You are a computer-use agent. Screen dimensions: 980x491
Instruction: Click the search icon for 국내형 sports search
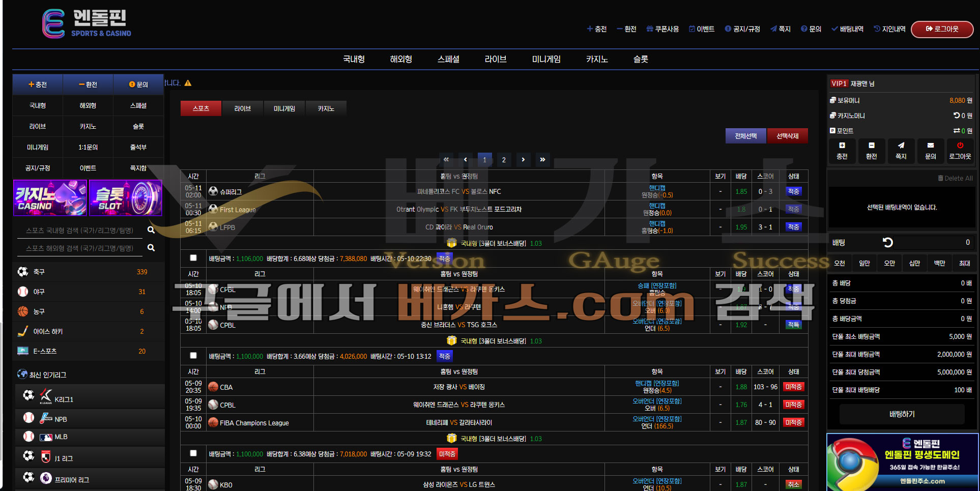pyautogui.click(x=151, y=230)
